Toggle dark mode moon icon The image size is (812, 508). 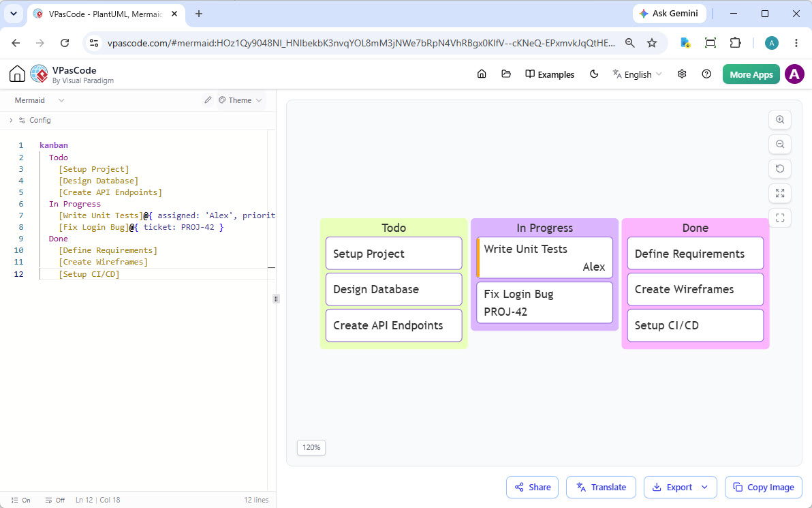(594, 74)
